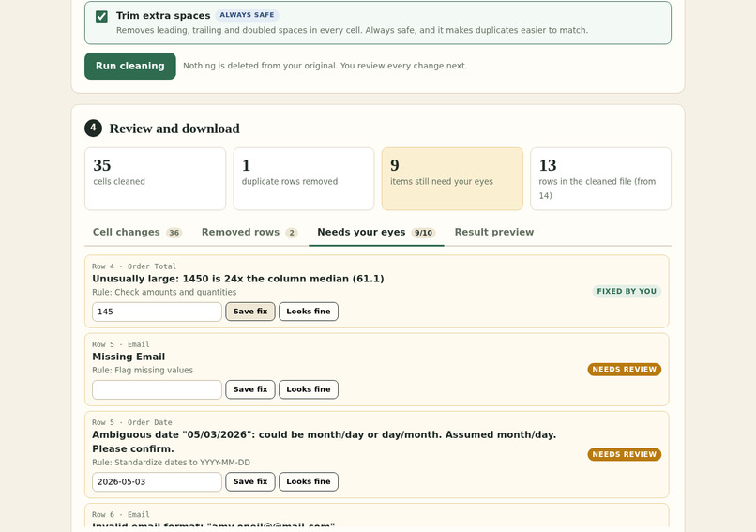
Task: Click the 'Row 4 · Order Total' label
Action: pos(134,266)
